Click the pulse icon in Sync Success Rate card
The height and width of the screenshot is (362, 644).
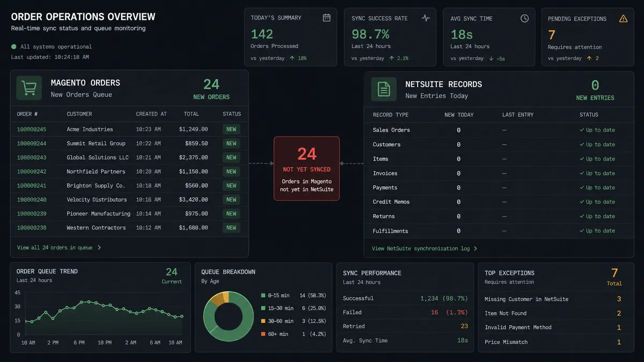coord(426,18)
